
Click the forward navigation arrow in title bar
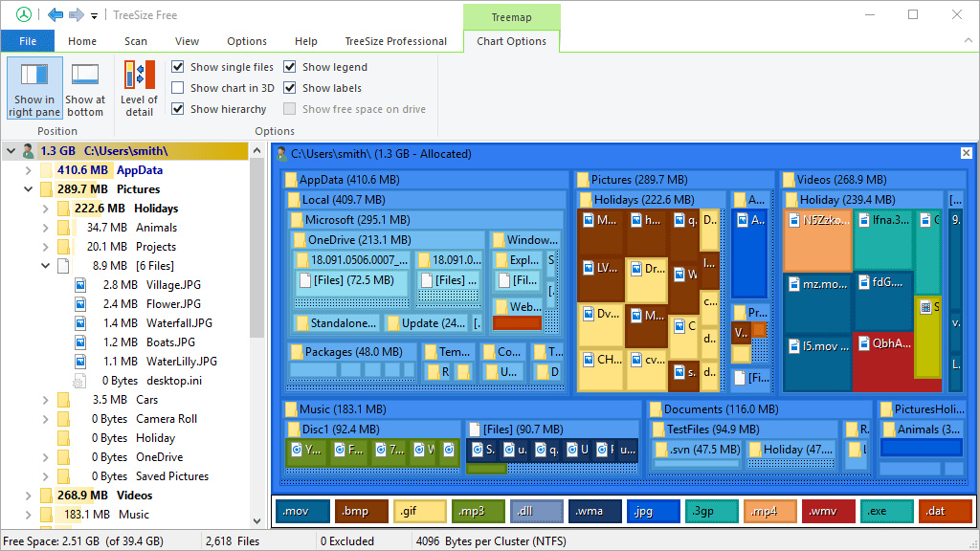[76, 14]
